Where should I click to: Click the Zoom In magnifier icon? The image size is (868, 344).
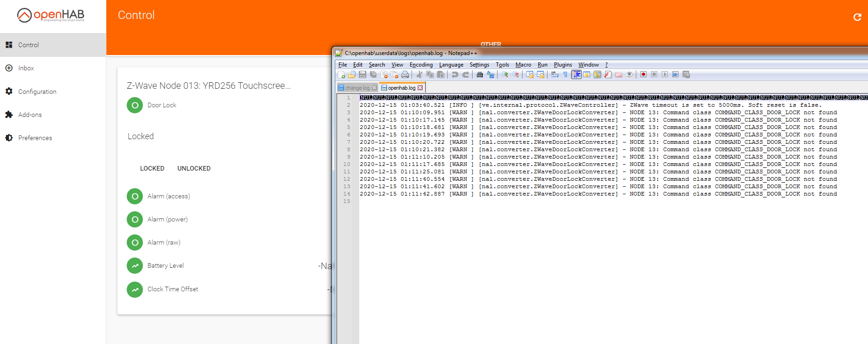pyautogui.click(x=505, y=74)
